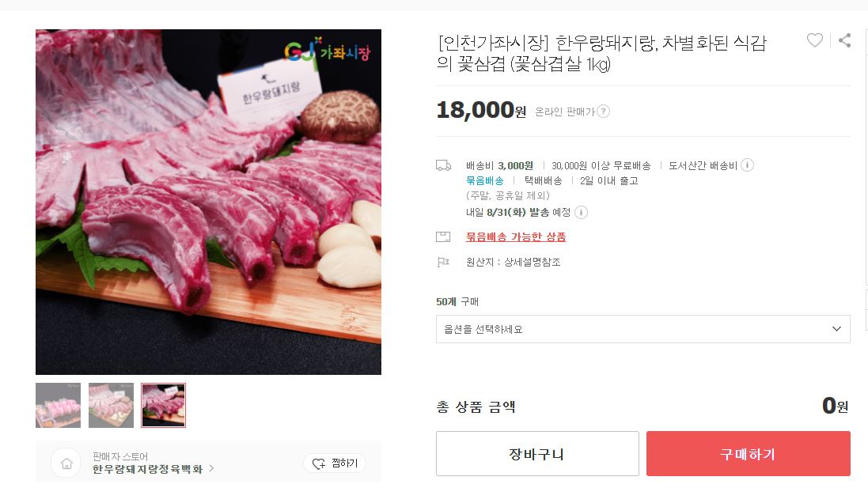The image size is (868, 488).
Task: Click the main product image
Action: point(208,202)
